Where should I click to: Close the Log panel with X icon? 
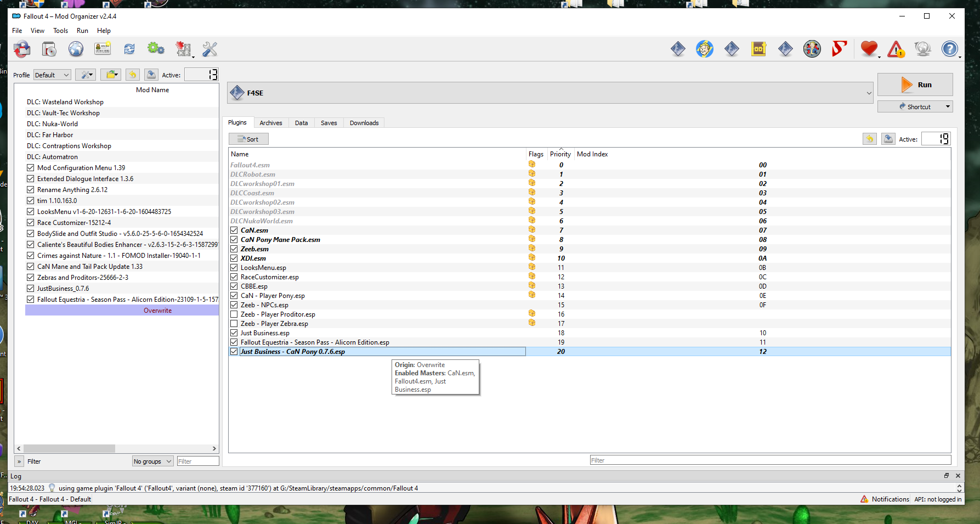pyautogui.click(x=958, y=476)
